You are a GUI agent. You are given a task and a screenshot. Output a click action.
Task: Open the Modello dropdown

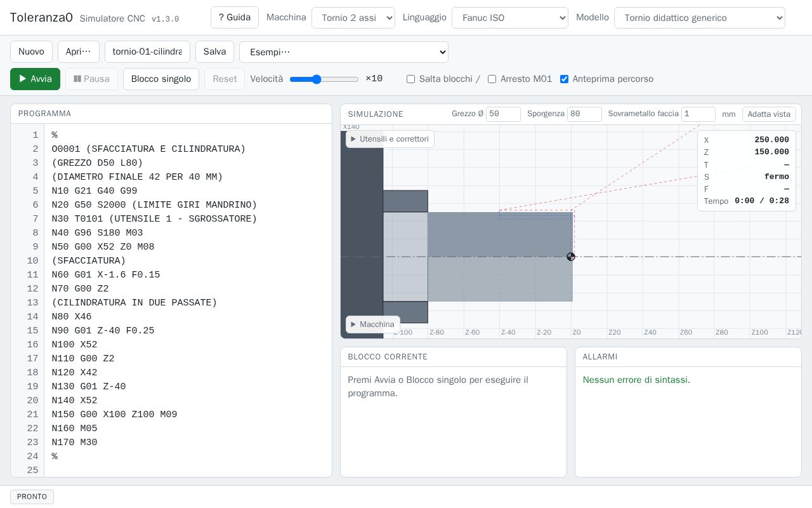tap(700, 18)
